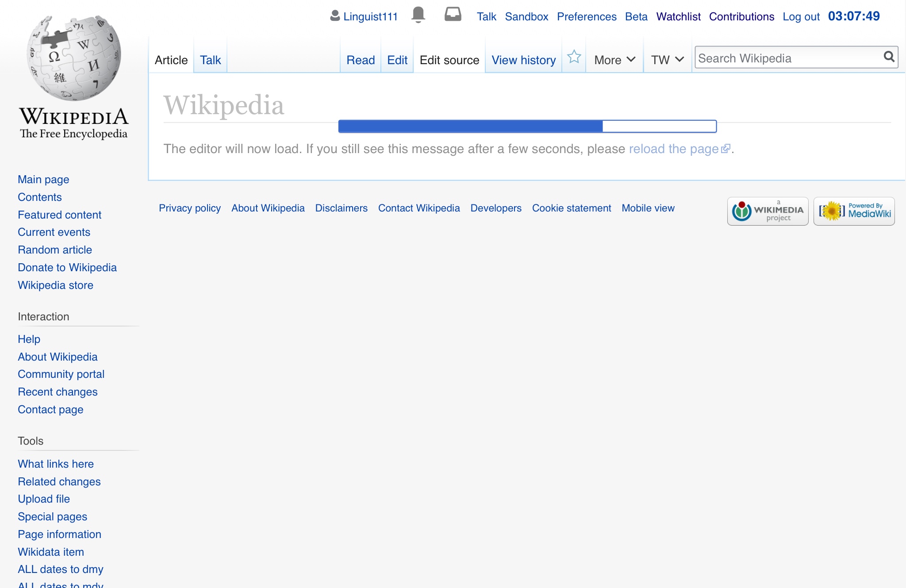This screenshot has height=588, width=906.
Task: Select the Edit tab
Action: (397, 60)
